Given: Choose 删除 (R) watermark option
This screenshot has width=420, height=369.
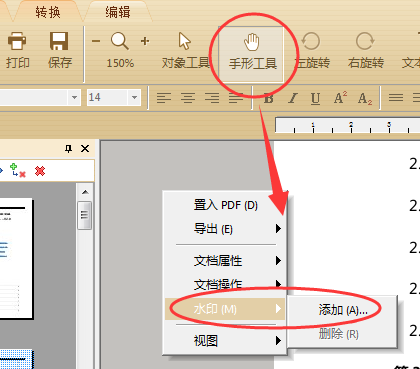Looking at the screenshot, I should 342,334.
